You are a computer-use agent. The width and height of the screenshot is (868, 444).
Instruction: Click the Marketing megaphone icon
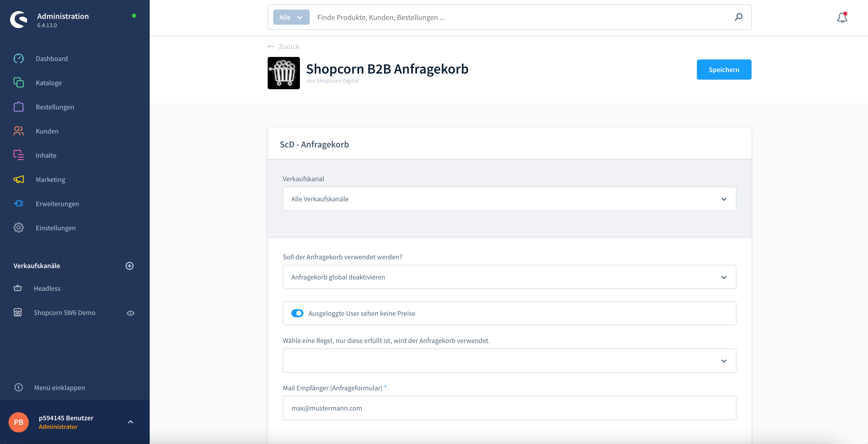(x=19, y=180)
